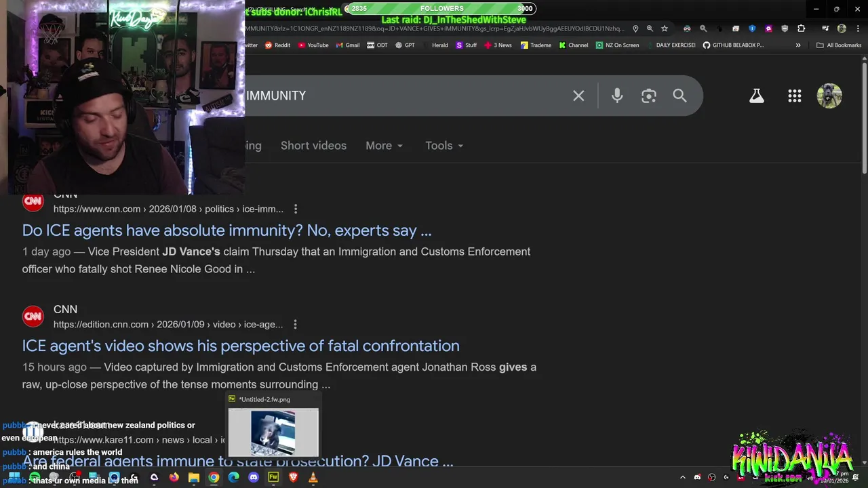Click the blue Bitwarden shield extension icon
Screen dimensions: 868x488
click(752, 28)
